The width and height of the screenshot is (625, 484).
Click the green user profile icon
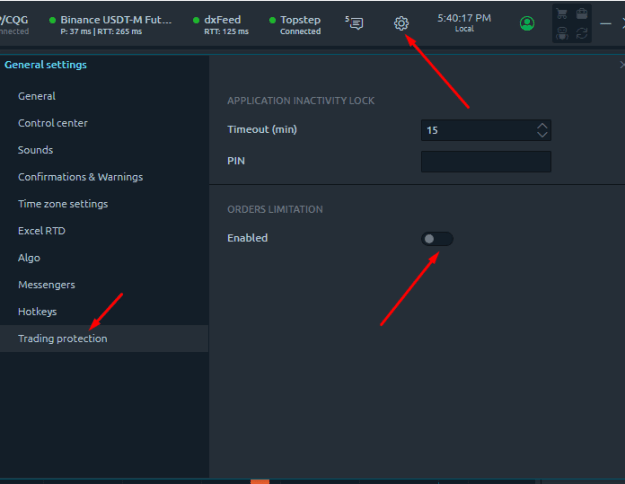click(527, 24)
